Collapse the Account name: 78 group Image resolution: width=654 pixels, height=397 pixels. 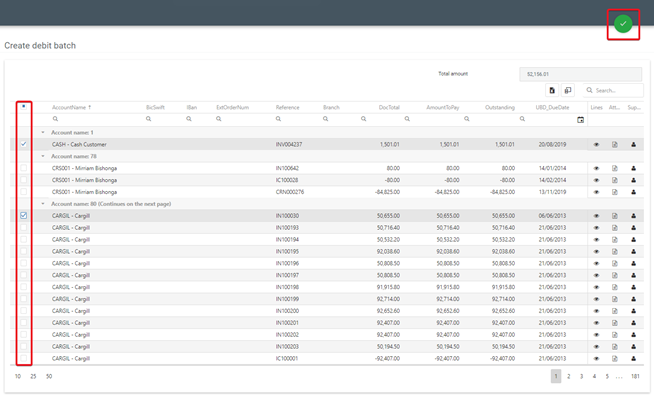(x=43, y=156)
